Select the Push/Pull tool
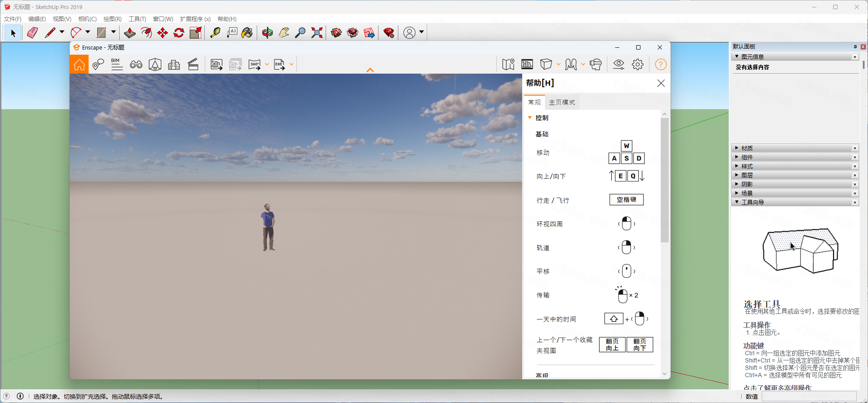This screenshot has width=868, height=403. [x=129, y=33]
